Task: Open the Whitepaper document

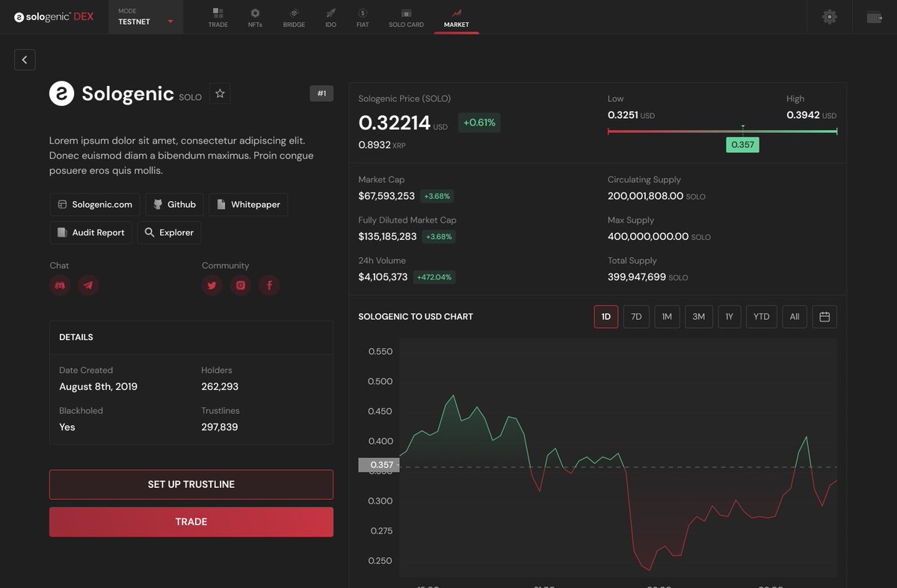Action: (x=248, y=204)
